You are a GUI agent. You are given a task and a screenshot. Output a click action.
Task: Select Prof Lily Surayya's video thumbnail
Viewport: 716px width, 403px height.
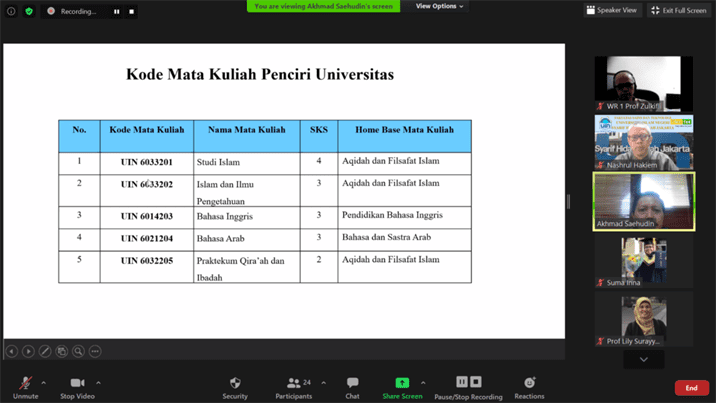[643, 320]
